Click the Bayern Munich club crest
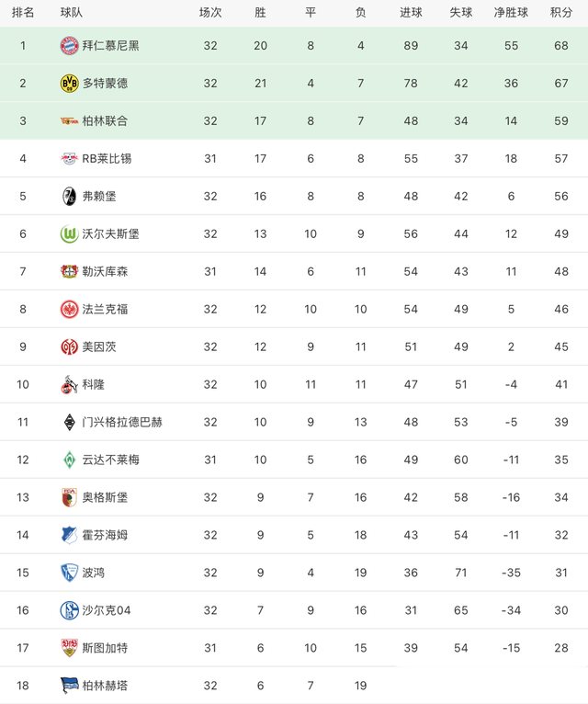 point(70,45)
